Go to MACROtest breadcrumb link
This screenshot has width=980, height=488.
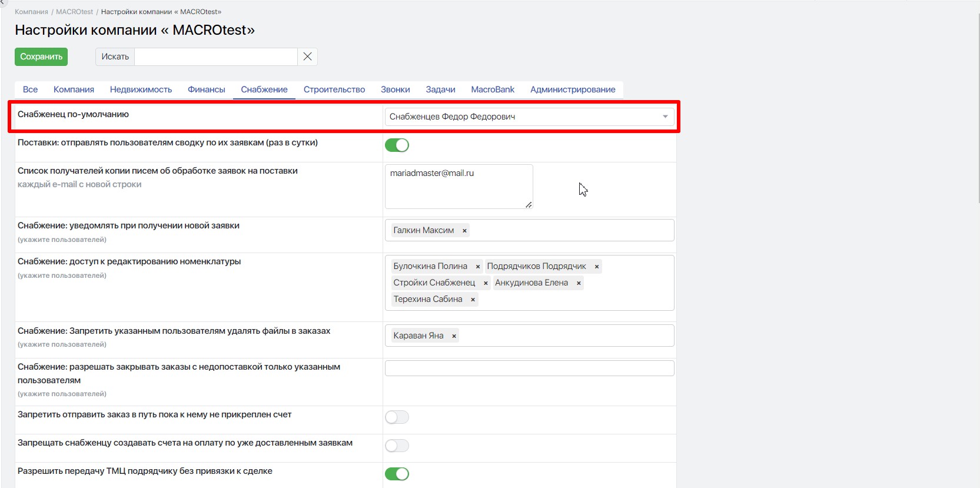coord(74,12)
